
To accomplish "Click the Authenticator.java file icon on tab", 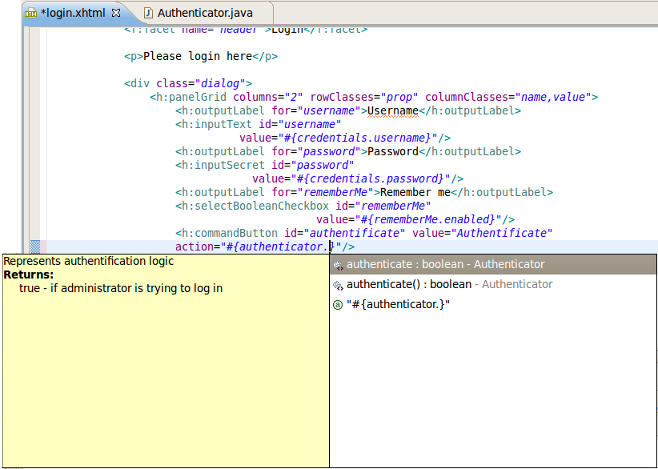I will pyautogui.click(x=149, y=13).
